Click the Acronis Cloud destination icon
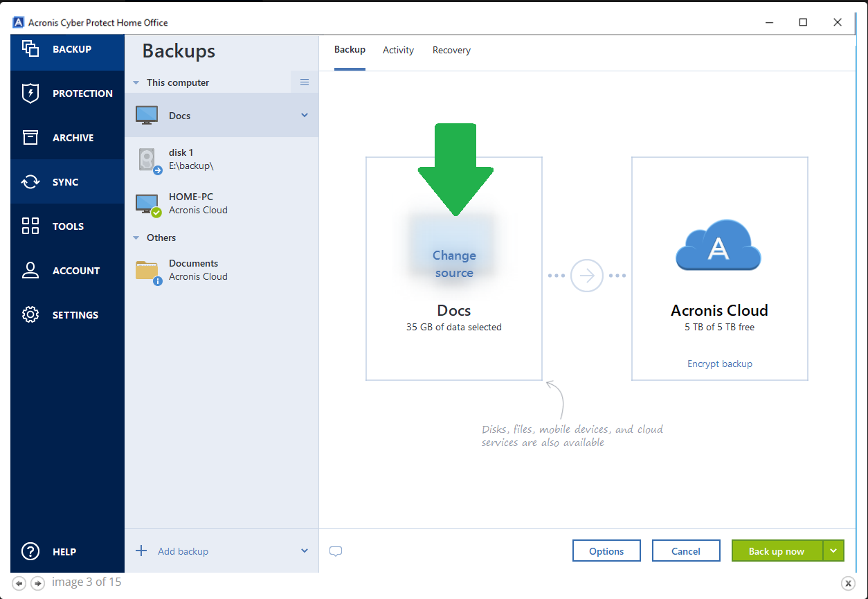The height and width of the screenshot is (599, 868). point(718,244)
